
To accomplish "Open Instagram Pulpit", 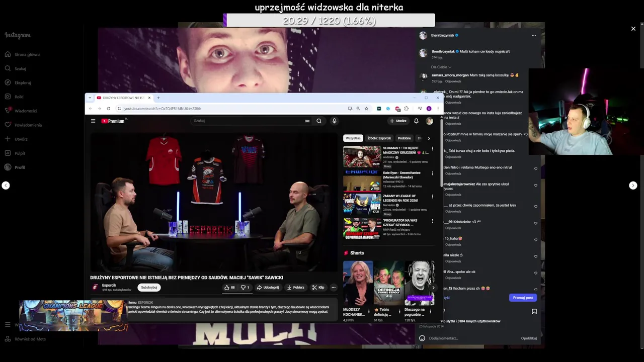I will click(x=15, y=153).
